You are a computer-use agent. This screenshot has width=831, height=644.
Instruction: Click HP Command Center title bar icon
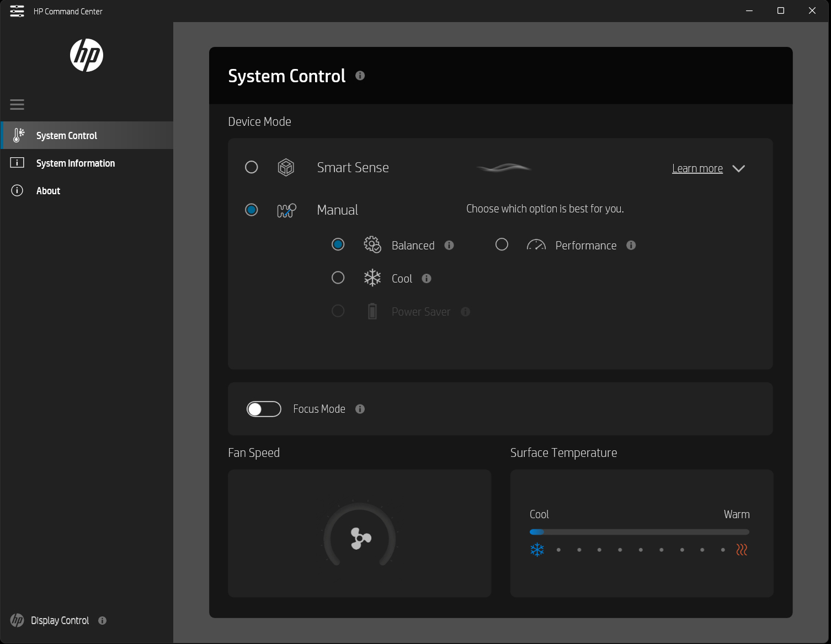[17, 11]
